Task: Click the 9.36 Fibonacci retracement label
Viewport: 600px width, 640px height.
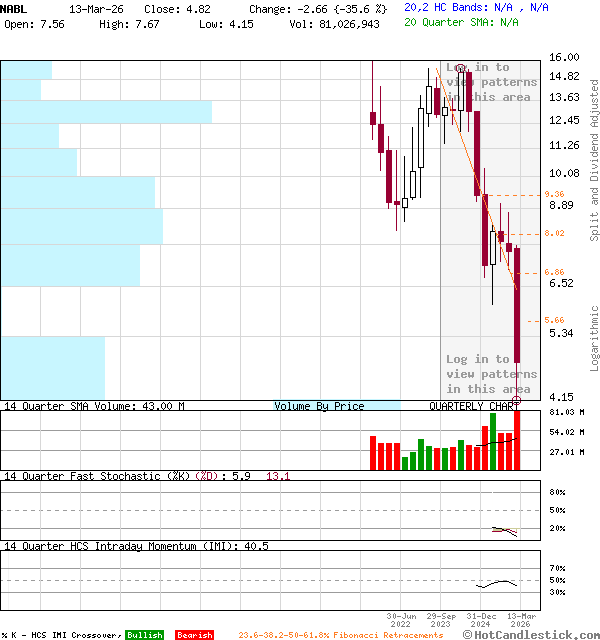Action: pos(554,194)
